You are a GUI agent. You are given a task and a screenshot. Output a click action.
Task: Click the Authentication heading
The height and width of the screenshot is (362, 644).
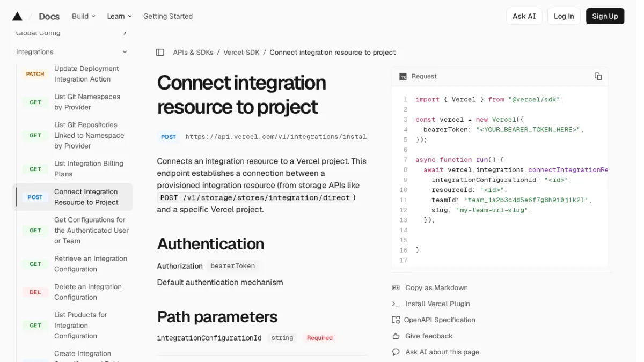click(210, 244)
